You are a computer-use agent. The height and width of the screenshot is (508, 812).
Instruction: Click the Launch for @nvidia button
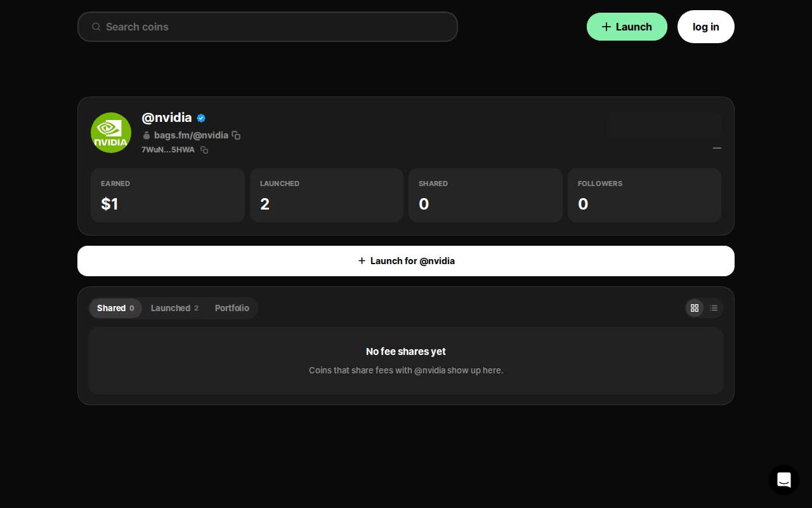pyautogui.click(x=406, y=261)
